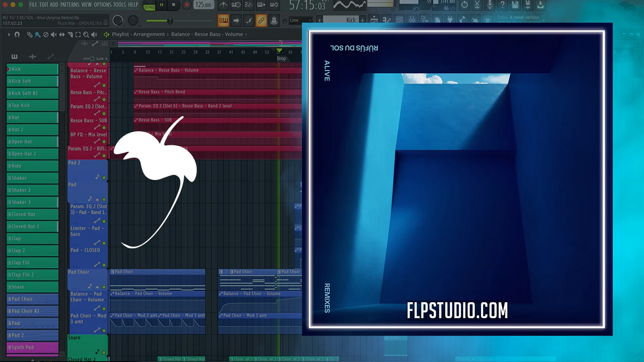
Task: Click the stamp-shaped icon beside the multilink button
Action: [x=274, y=21]
